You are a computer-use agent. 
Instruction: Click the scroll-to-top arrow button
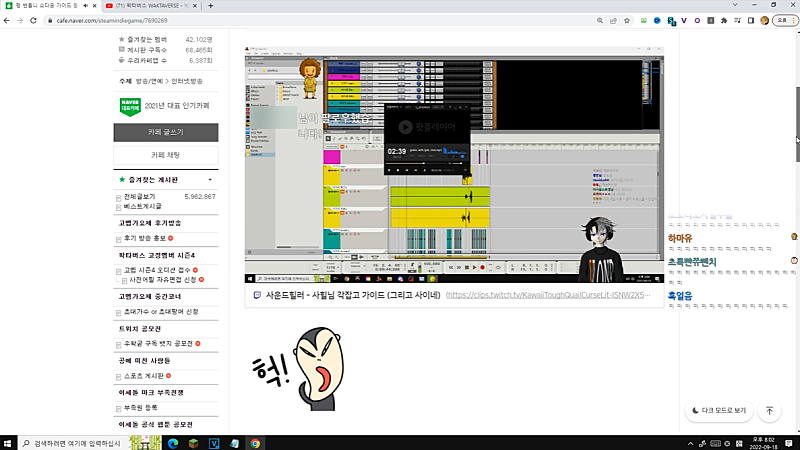click(x=769, y=410)
